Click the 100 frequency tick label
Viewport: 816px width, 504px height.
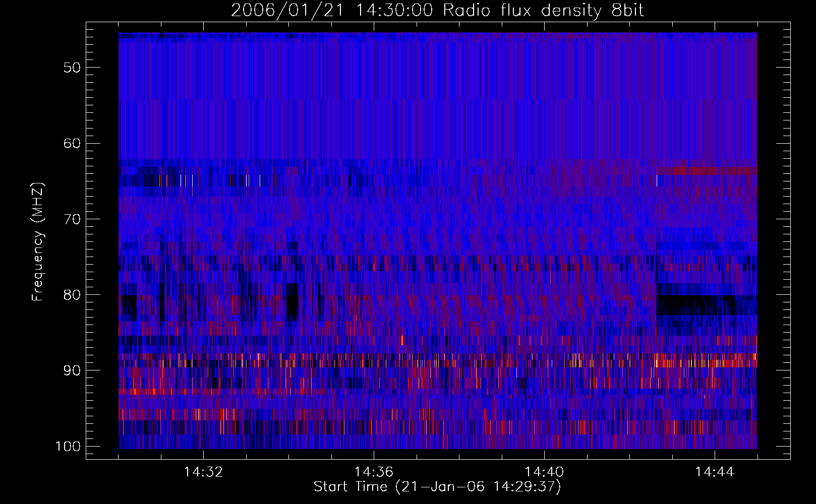(68, 447)
